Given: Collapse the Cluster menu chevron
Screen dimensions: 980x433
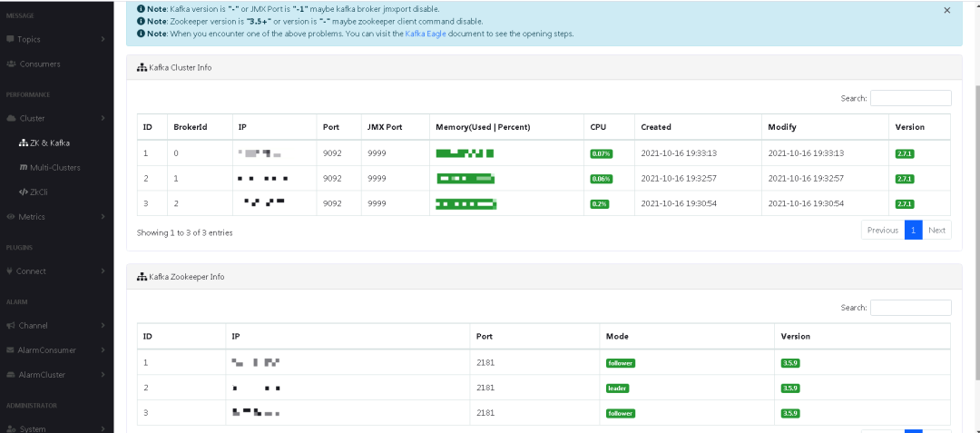Looking at the screenshot, I should (103, 118).
